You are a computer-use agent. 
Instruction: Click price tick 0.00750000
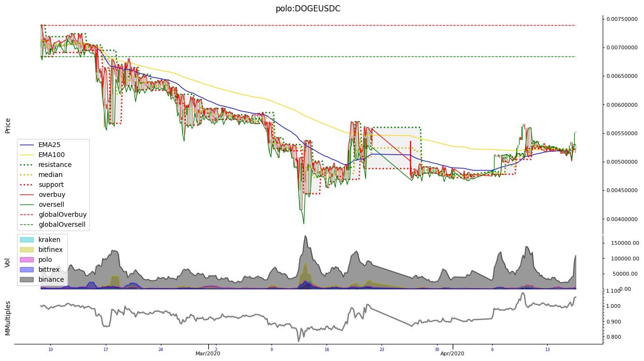point(623,19)
